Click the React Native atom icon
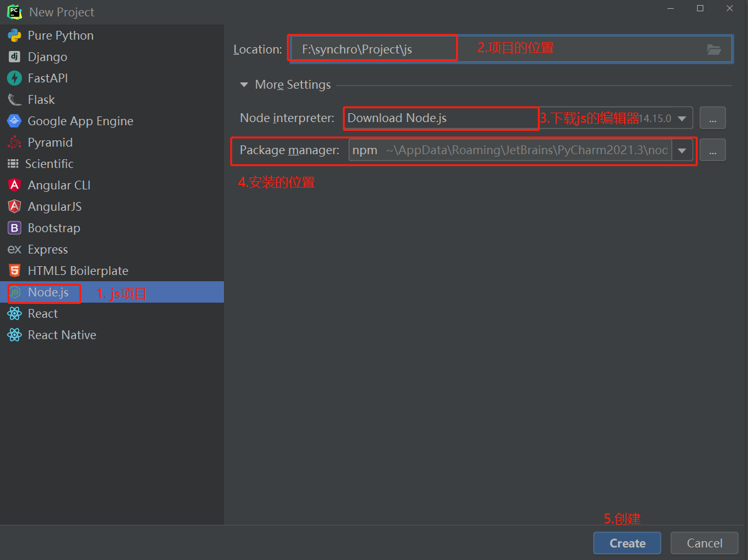 pos(14,335)
